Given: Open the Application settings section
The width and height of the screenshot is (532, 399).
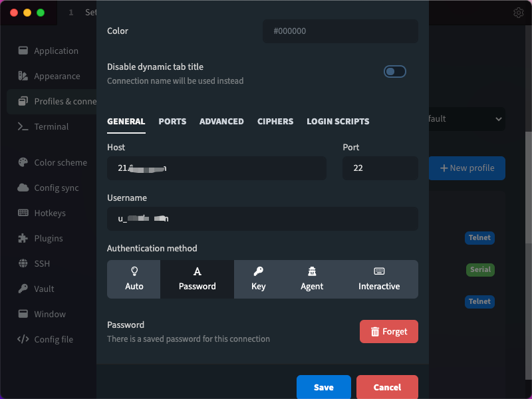Looking at the screenshot, I should point(56,51).
